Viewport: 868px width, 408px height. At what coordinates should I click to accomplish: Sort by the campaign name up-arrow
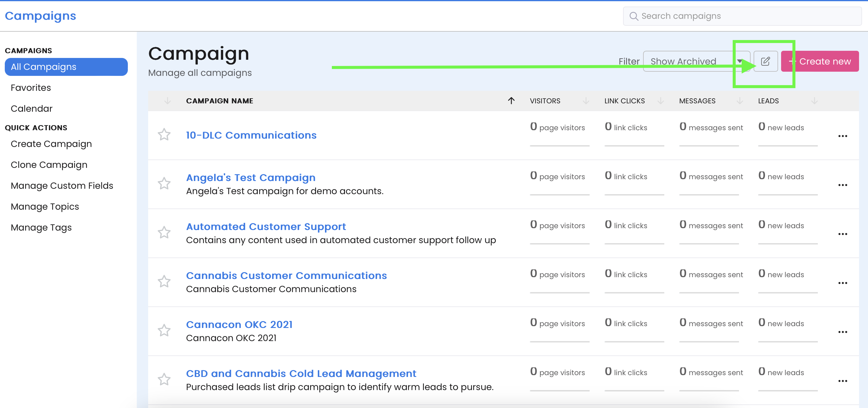pos(511,101)
